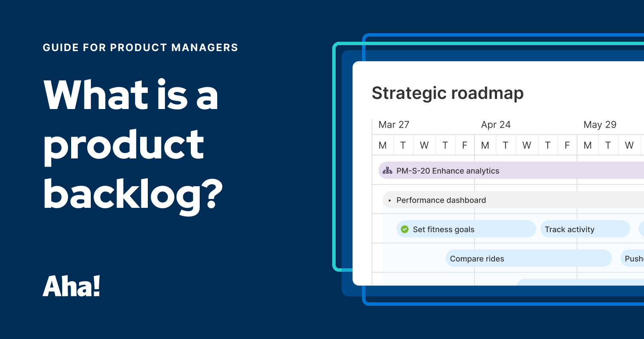Select the Wednesday column under May 29
This screenshot has height=339, width=644.
coord(629,145)
